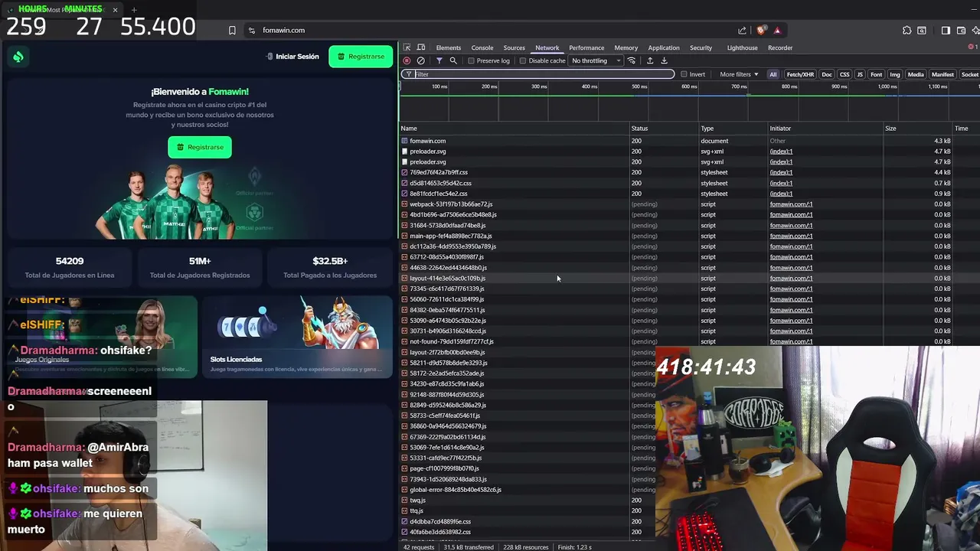Screen dimensions: 980x551
Task: Open the Performance tab
Action: pos(586,47)
